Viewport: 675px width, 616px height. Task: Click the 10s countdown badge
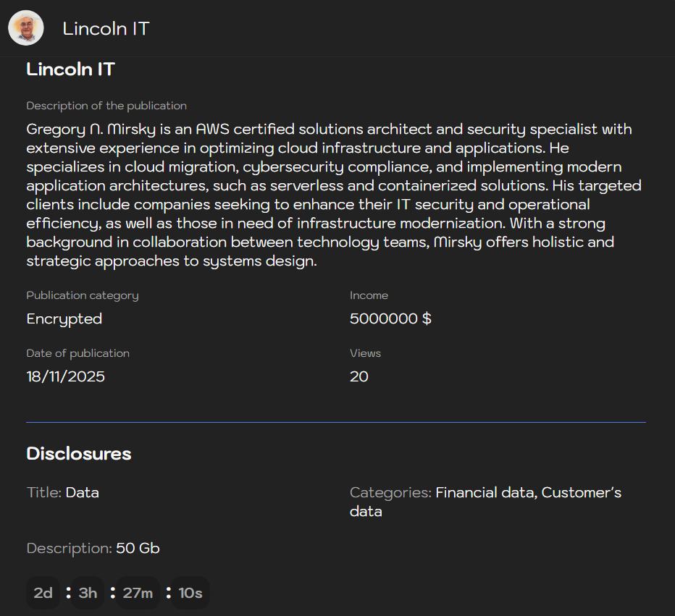190,592
